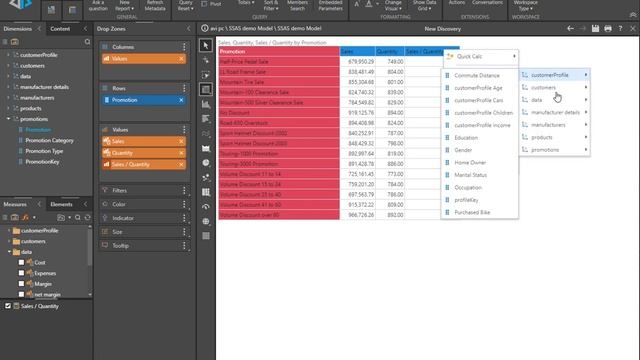This screenshot has width=640, height=360.
Task: Choose Purchased Bike from the submenu
Action: (x=480, y=212)
